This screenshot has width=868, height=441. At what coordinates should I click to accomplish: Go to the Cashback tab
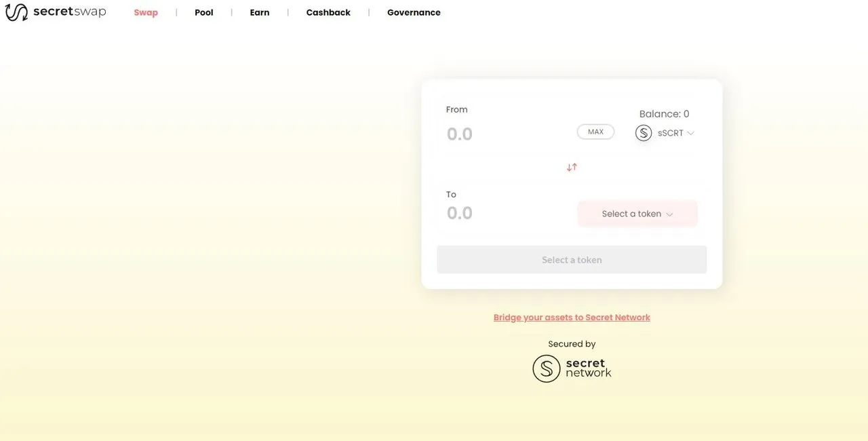tap(328, 12)
